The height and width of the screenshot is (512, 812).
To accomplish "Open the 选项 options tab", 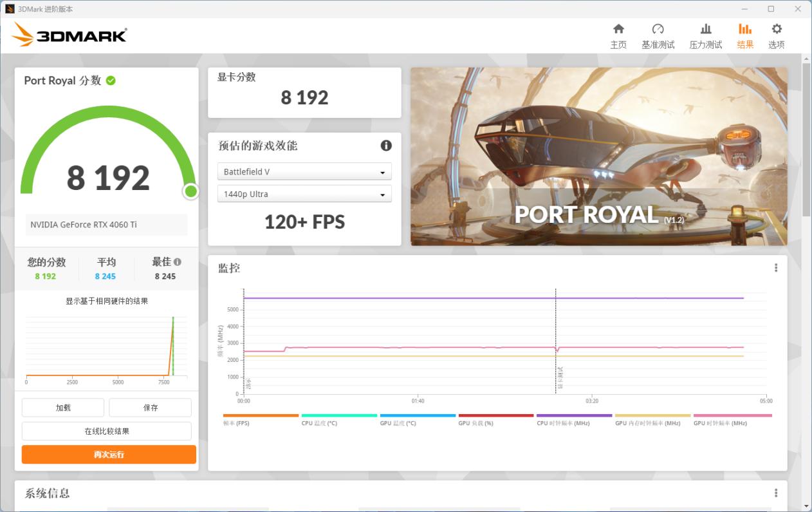I will [776, 35].
